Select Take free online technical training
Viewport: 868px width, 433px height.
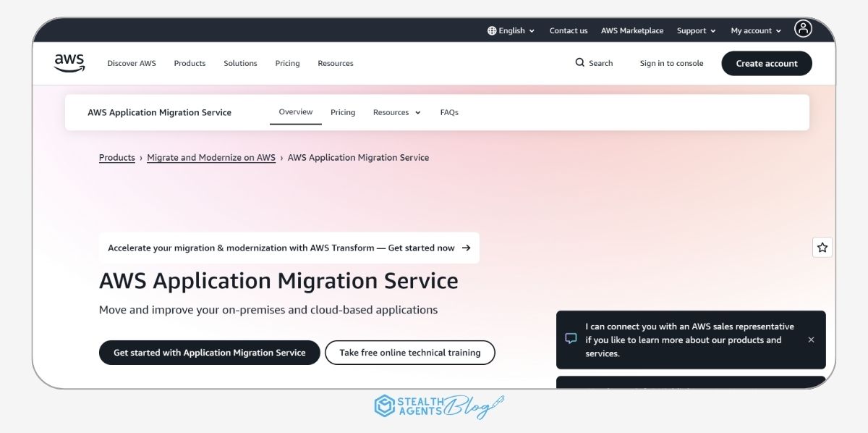(409, 353)
